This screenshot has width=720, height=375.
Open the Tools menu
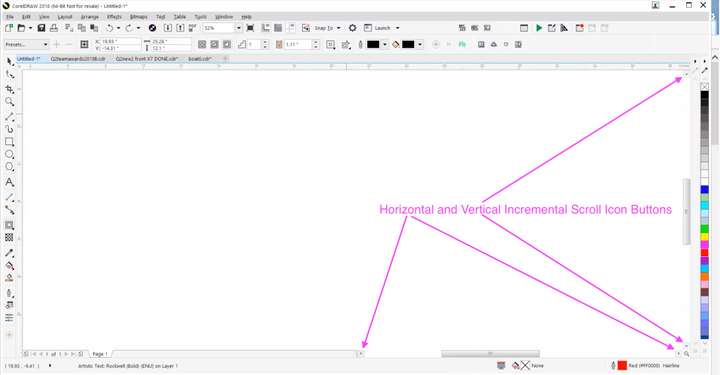[x=201, y=17]
